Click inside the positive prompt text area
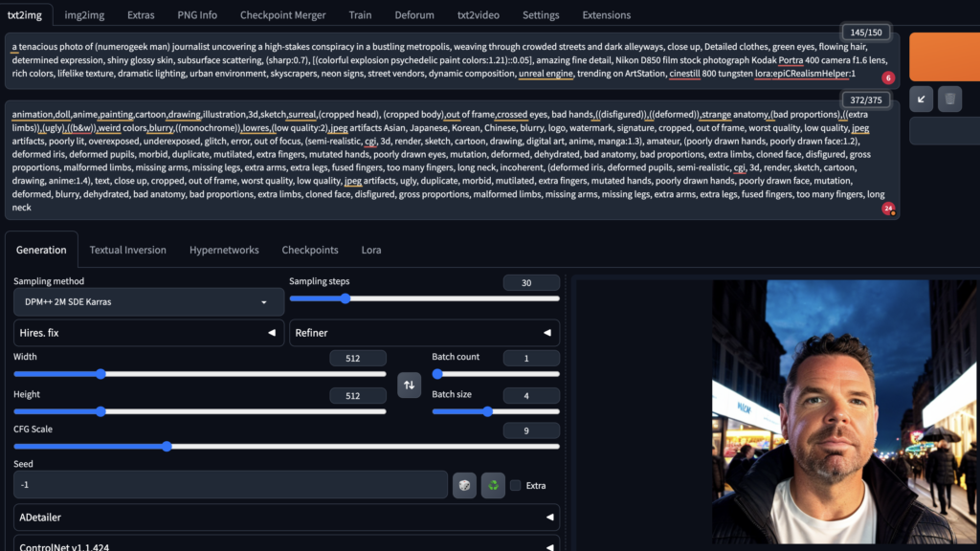Image resolution: width=980 pixels, height=551 pixels. pyautogui.click(x=452, y=60)
